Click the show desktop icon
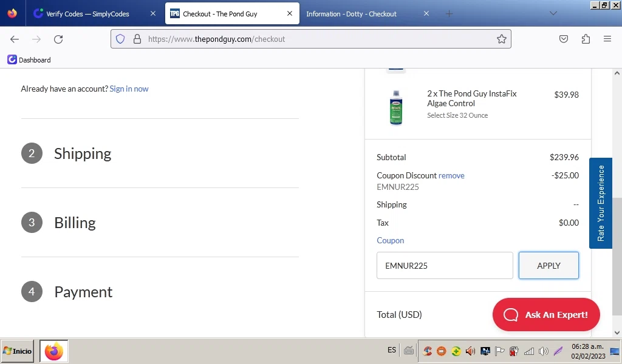Viewport: 622px width, 364px height. pos(615,351)
